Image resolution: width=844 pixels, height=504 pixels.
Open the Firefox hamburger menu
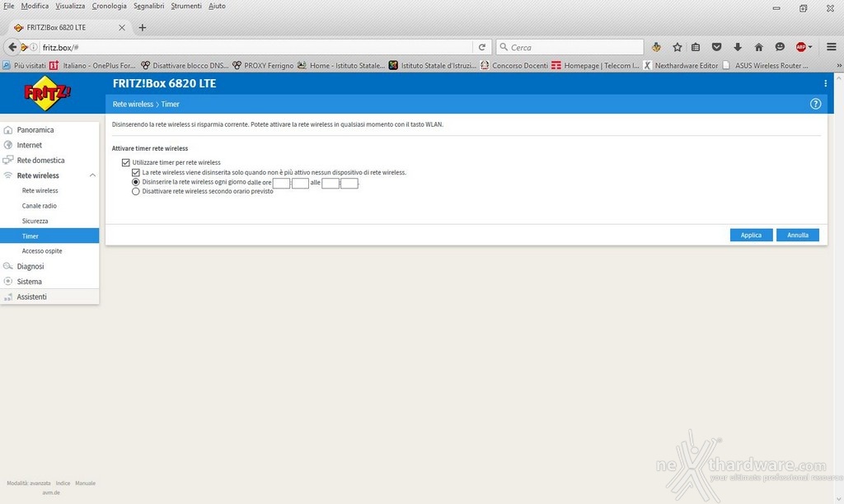(x=831, y=47)
